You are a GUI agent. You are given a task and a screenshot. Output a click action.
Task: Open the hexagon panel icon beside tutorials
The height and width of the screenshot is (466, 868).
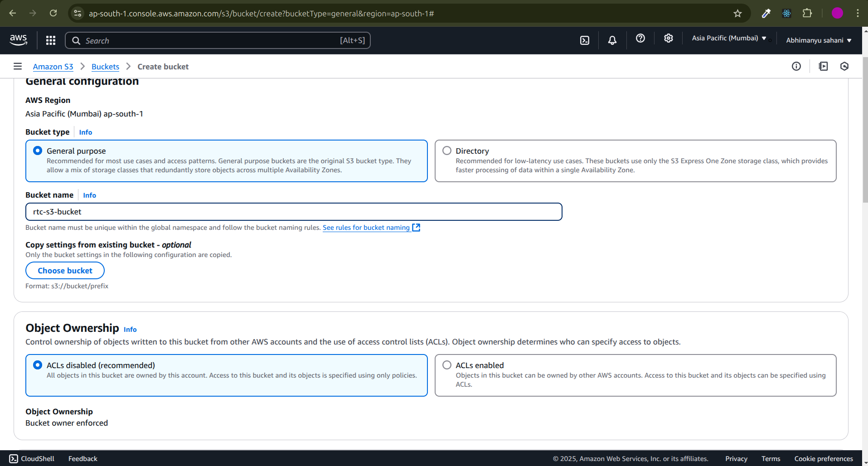844,66
